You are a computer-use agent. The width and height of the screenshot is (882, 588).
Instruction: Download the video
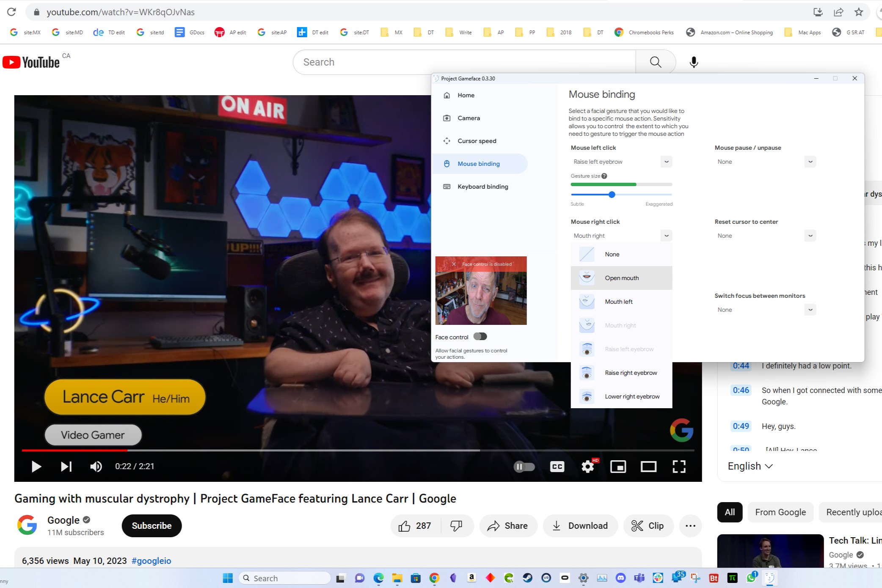coord(580,526)
